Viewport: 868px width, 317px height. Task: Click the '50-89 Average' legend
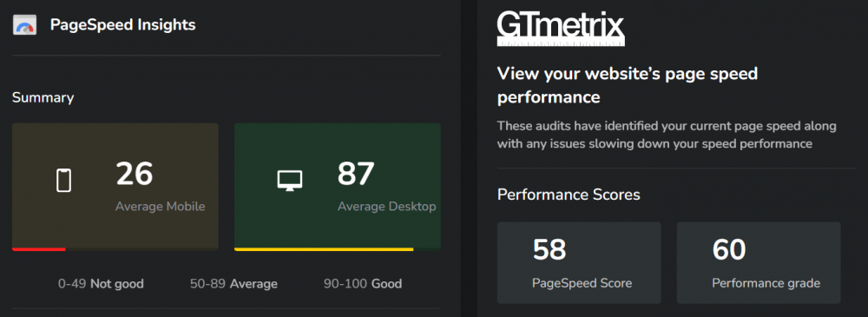coord(233,284)
